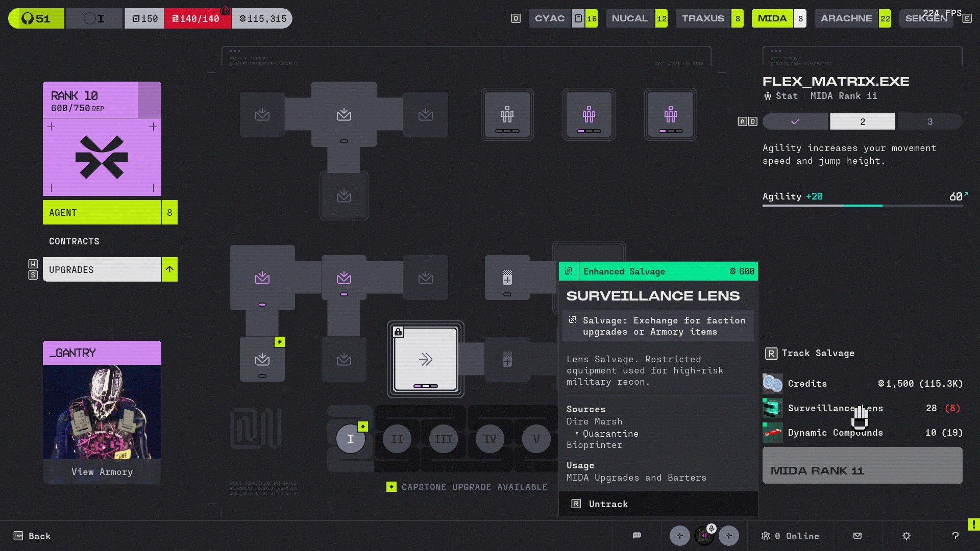The width and height of the screenshot is (980, 551).
Task: Expand the AGENT section
Action: (x=102, y=212)
